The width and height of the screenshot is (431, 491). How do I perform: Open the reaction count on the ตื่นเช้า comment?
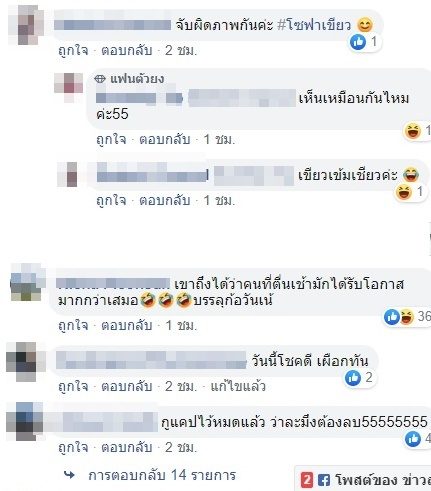click(x=424, y=316)
